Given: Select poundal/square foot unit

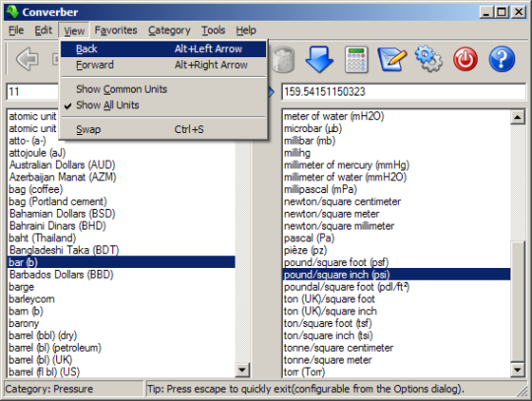Looking at the screenshot, I should [x=397, y=287].
